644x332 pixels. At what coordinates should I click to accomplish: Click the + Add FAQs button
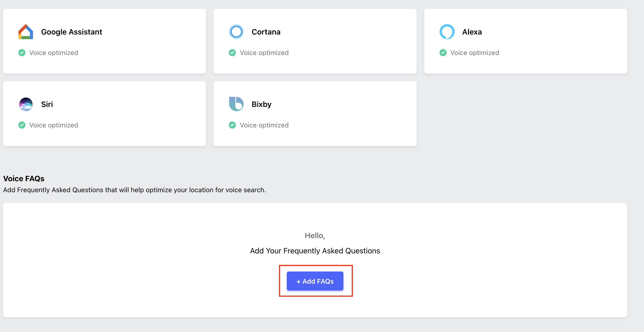(315, 281)
